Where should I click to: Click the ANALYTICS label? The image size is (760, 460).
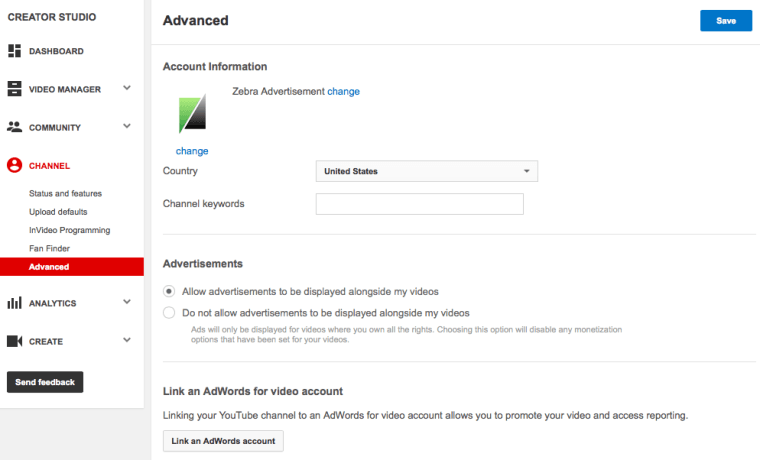52,303
